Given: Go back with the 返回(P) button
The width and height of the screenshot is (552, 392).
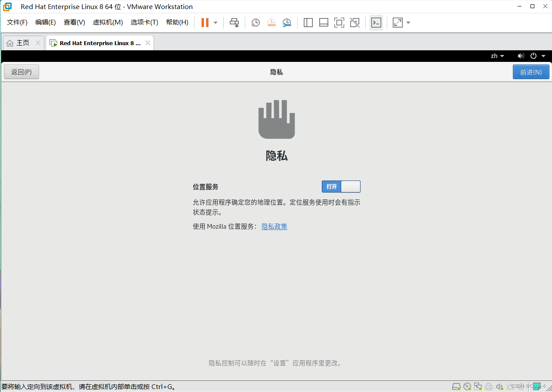Looking at the screenshot, I should (x=22, y=72).
